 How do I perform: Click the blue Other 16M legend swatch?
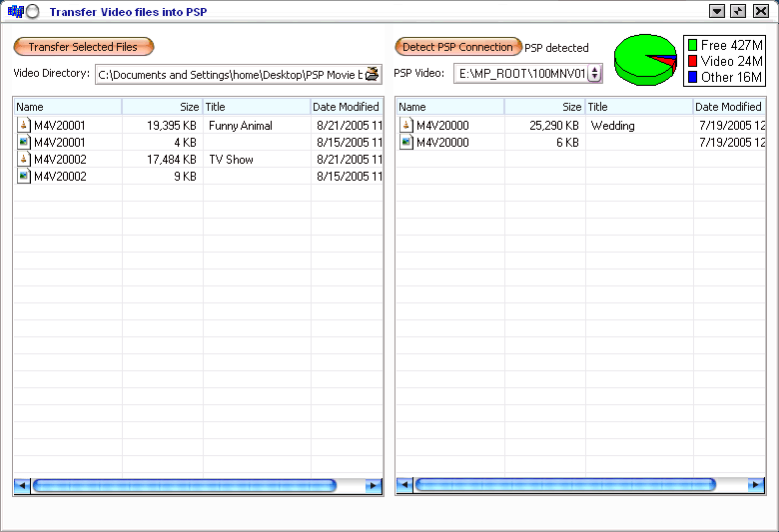pos(692,77)
